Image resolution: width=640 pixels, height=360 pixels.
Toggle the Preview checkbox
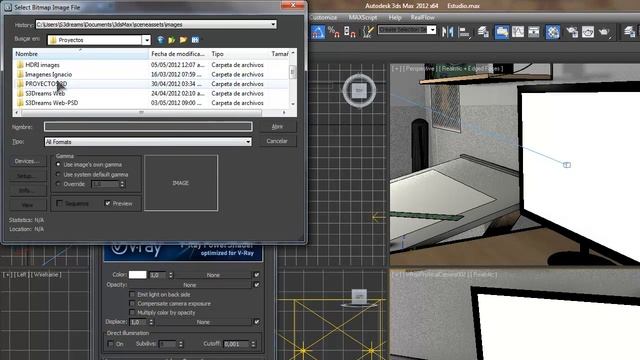coord(108,203)
